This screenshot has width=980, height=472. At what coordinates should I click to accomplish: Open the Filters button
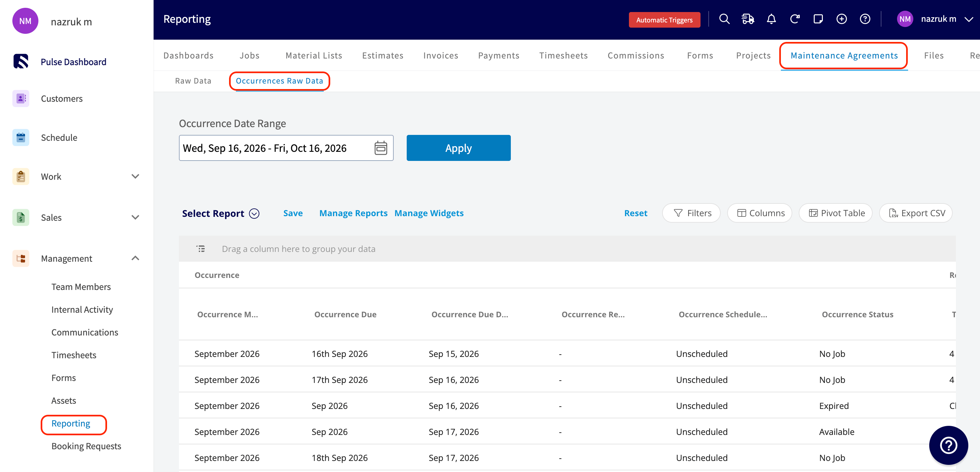(691, 213)
